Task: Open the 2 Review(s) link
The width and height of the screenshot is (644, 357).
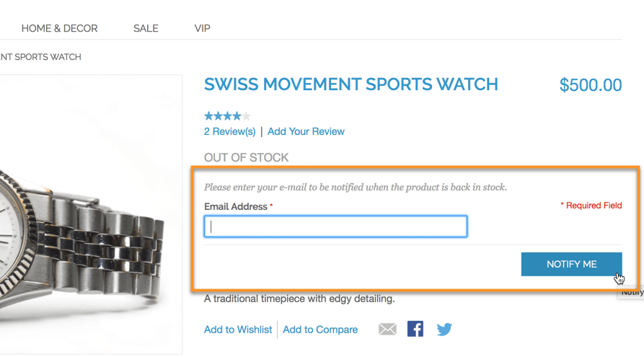Action: point(229,131)
